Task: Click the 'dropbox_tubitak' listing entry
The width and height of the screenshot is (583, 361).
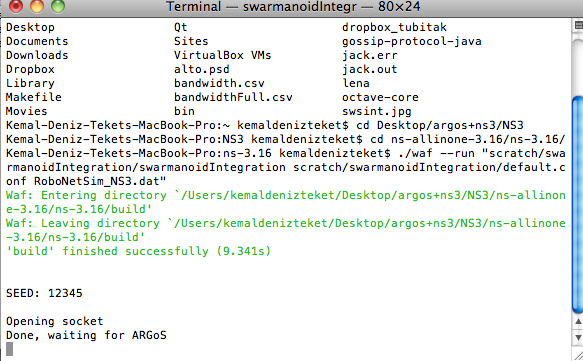Action: click(394, 28)
